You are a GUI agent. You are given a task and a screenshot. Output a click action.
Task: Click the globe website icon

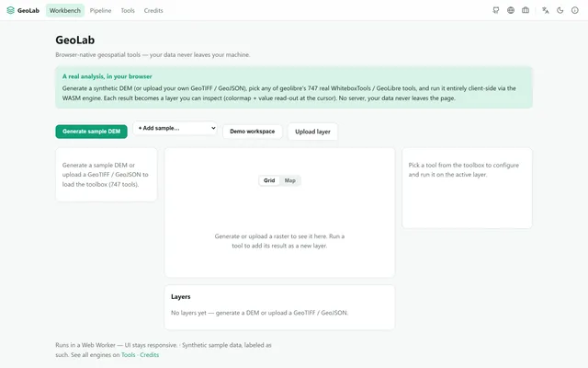click(511, 10)
